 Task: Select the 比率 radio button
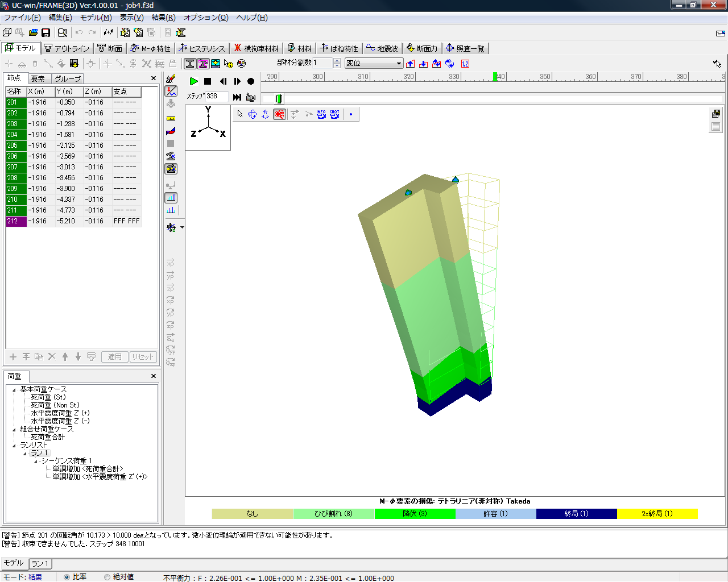coord(67,577)
